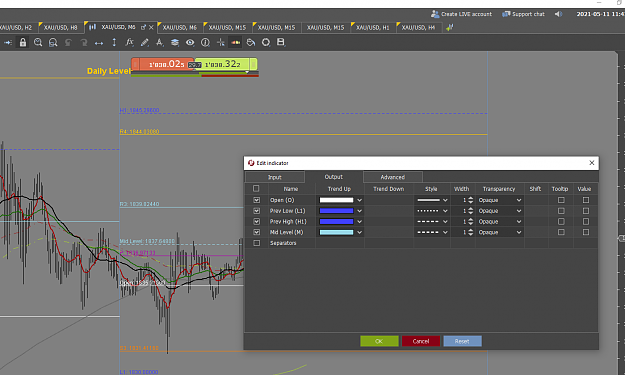
Task: Click Create LIVE account link
Action: click(461, 14)
